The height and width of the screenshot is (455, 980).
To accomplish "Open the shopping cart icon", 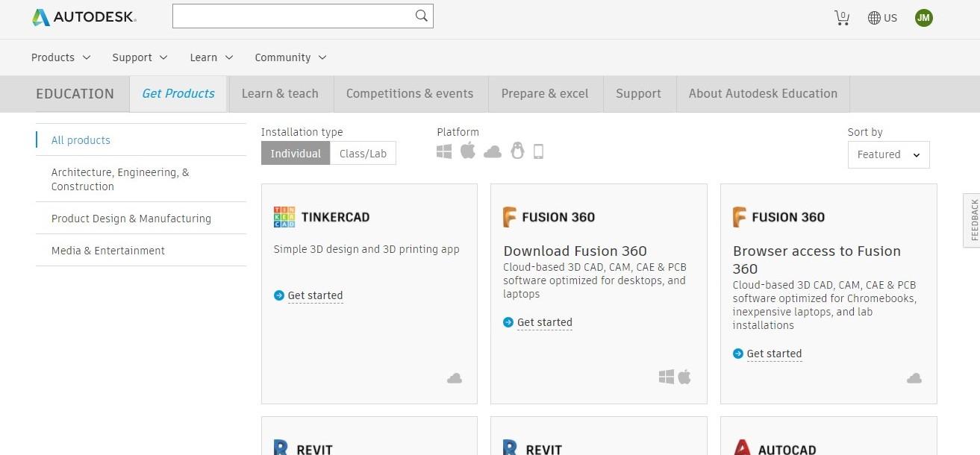I will click(842, 17).
